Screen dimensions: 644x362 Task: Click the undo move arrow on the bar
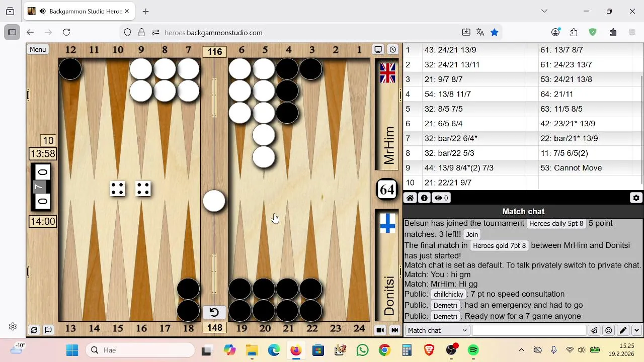[214, 312]
